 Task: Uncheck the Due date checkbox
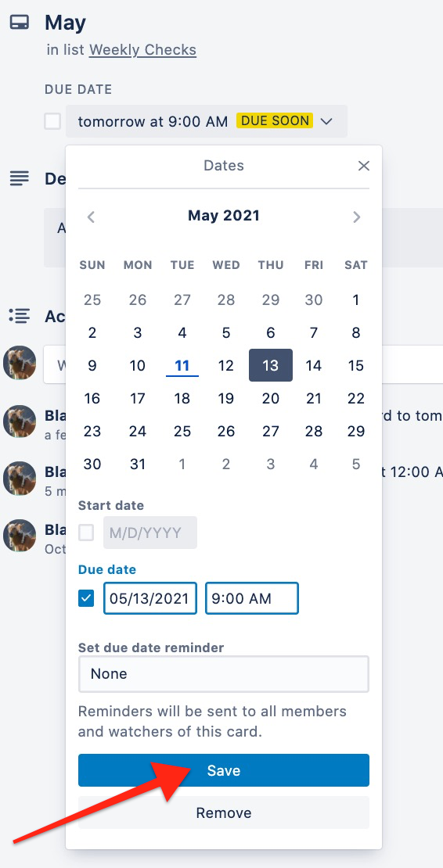86,598
